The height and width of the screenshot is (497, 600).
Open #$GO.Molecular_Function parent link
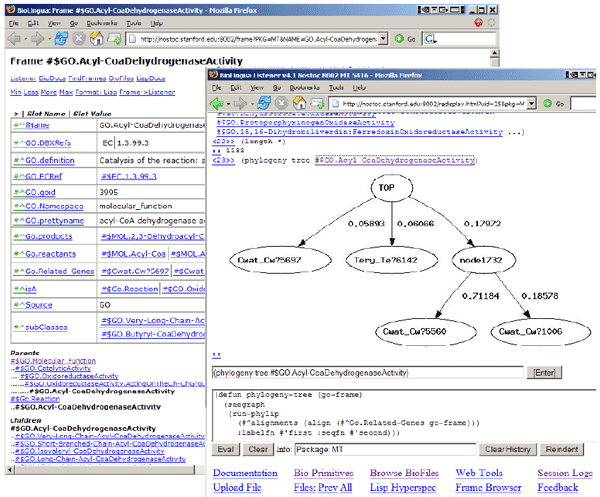[53, 360]
